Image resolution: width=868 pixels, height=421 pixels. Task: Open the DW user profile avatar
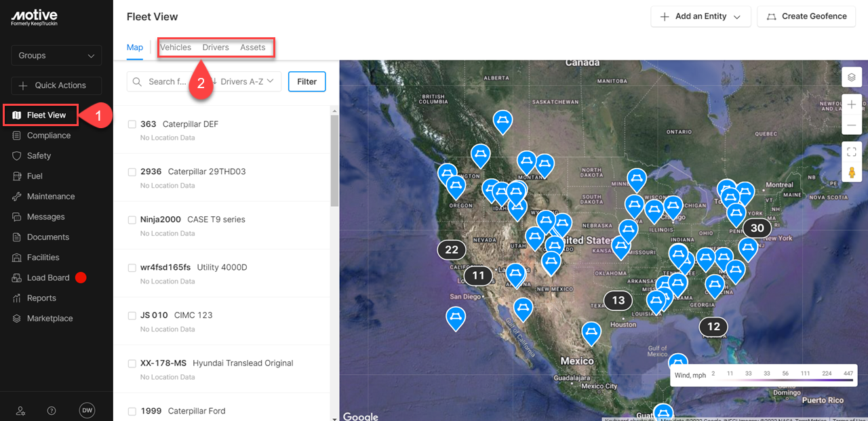point(87,410)
